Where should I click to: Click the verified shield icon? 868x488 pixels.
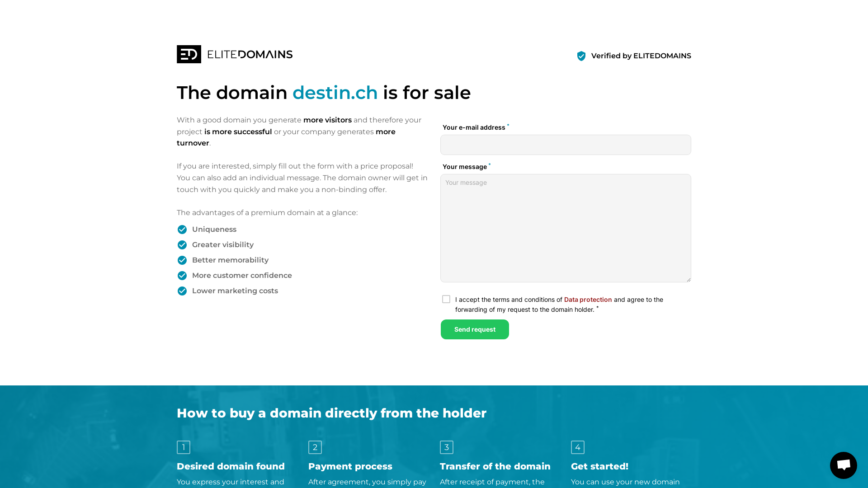click(581, 56)
